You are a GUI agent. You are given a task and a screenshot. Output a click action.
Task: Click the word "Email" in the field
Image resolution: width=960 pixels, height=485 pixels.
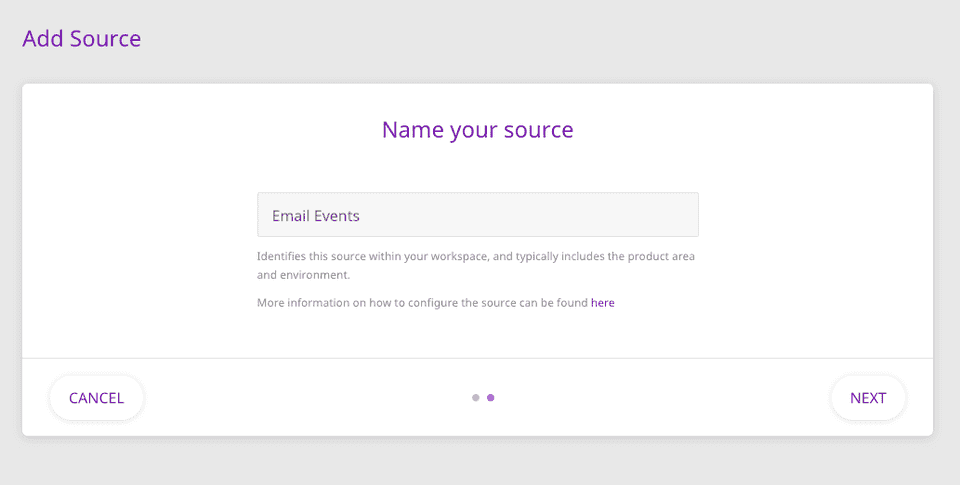tap(291, 216)
